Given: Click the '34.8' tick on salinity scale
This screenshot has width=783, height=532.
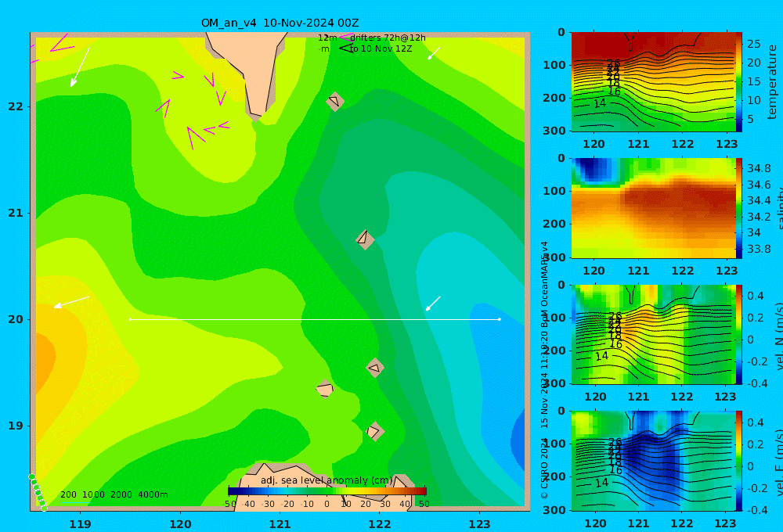Looking at the screenshot, I should coord(759,168).
